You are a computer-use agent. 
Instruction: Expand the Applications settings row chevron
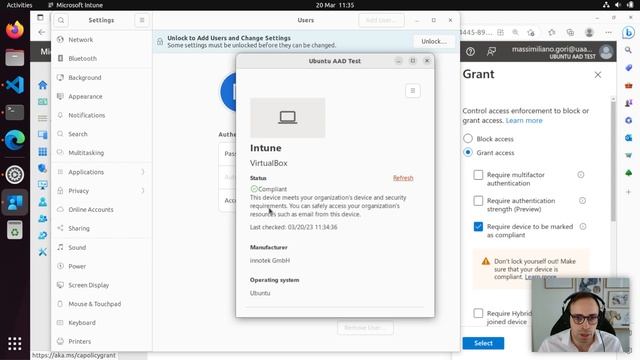tap(142, 172)
